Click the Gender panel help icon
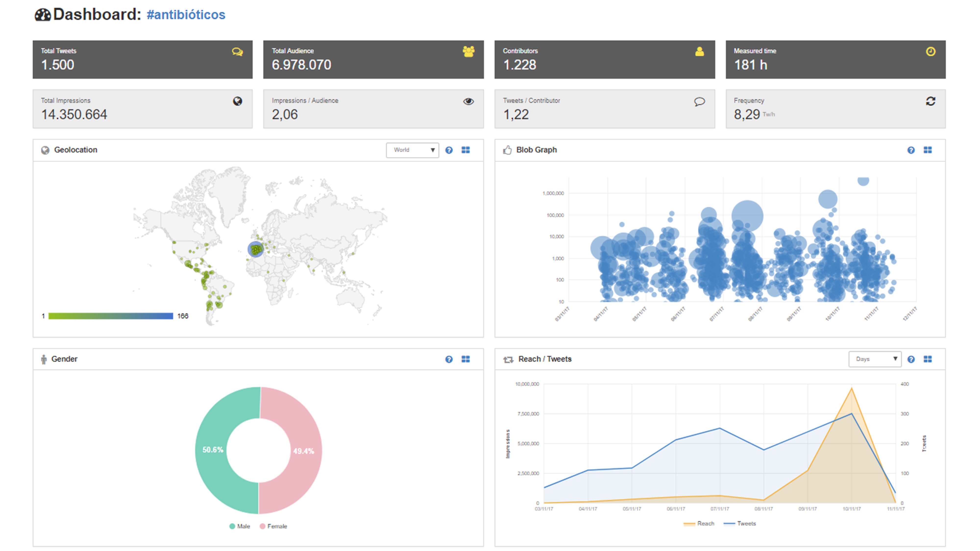Image resolution: width=980 pixels, height=551 pixels. [x=449, y=359]
